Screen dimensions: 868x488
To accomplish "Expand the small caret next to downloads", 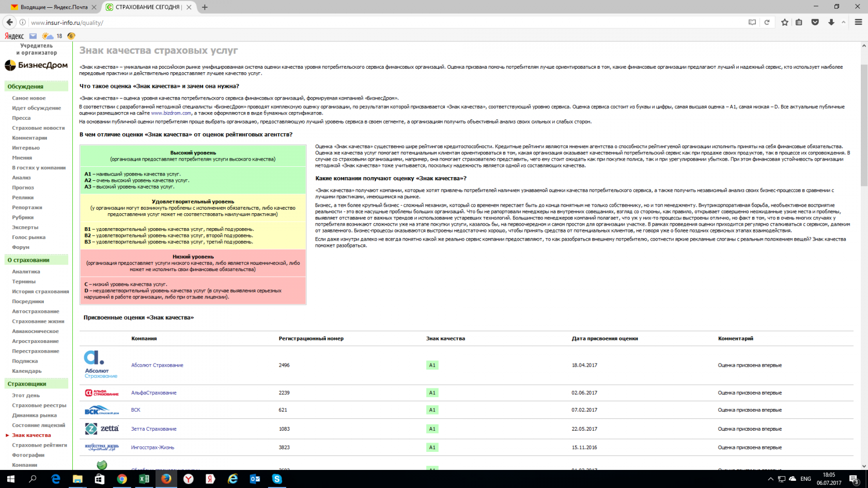I will pyautogui.click(x=844, y=22).
